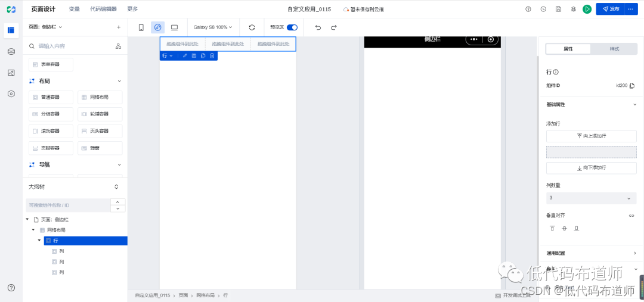Click 向下添加行 button
Image resolution: width=644 pixels, height=302 pixels.
click(x=591, y=168)
